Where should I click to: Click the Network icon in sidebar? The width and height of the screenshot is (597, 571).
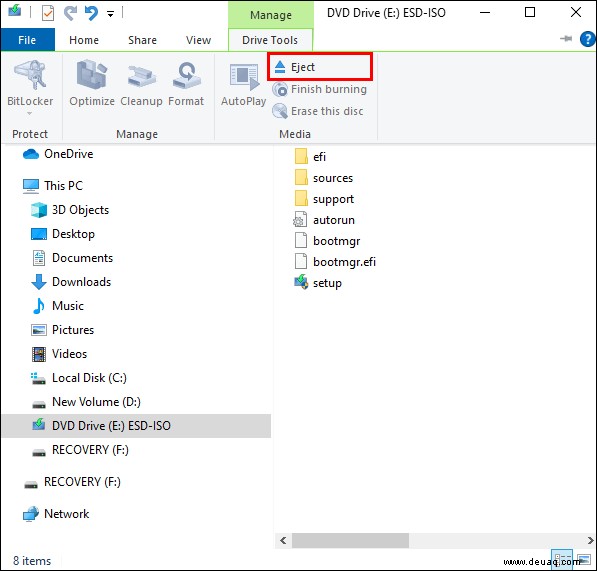[x=31, y=514]
